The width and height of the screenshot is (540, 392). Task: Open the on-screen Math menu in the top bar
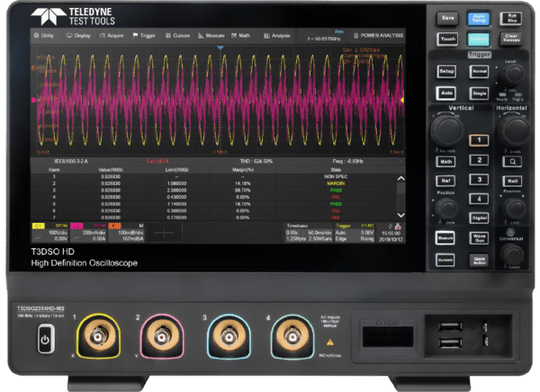click(x=240, y=35)
